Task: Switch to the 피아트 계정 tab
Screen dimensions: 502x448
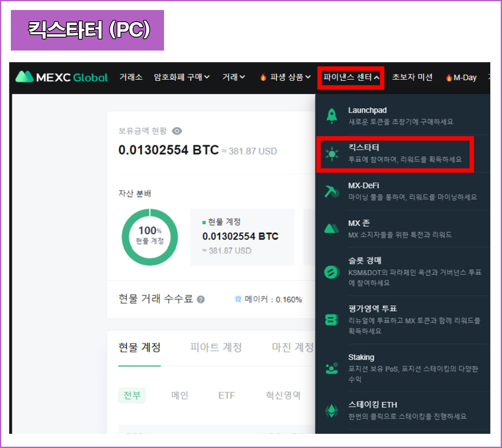Action: 216,347
